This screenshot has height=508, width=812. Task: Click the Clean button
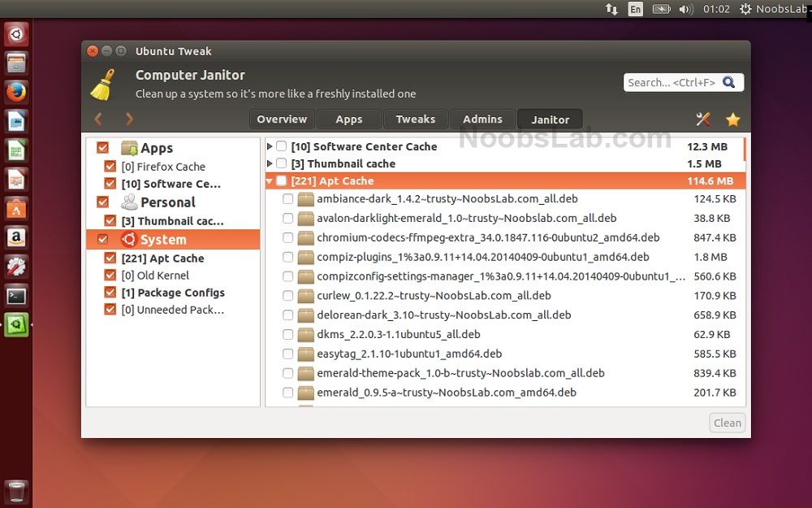tap(727, 423)
